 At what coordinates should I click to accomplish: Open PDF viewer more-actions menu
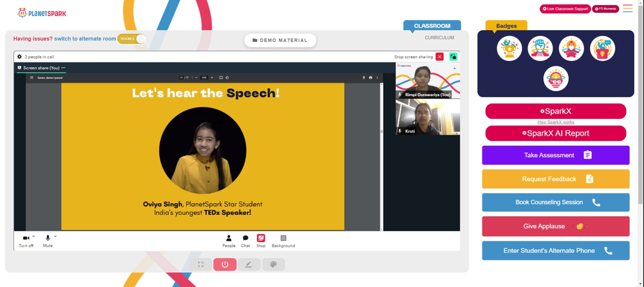click(377, 78)
